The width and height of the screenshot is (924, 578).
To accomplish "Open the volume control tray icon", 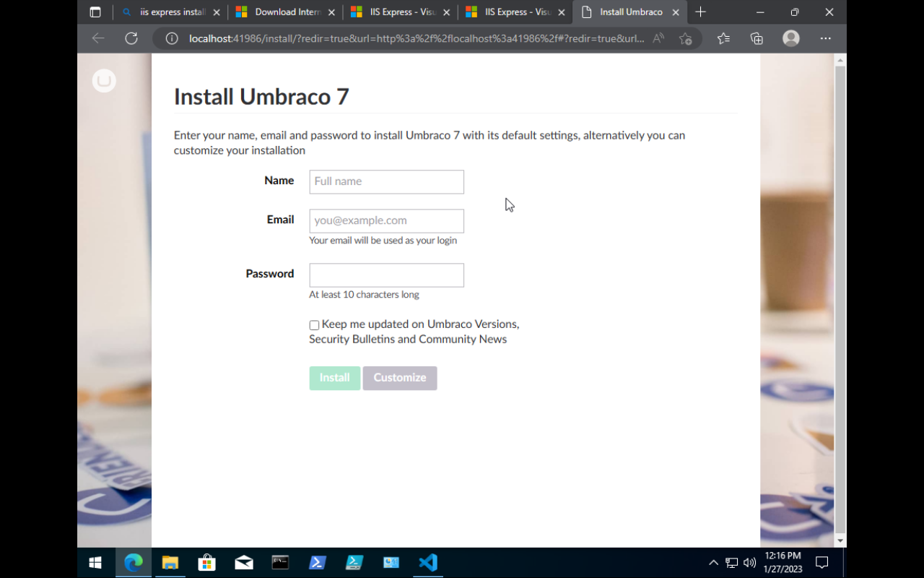I will pos(750,563).
